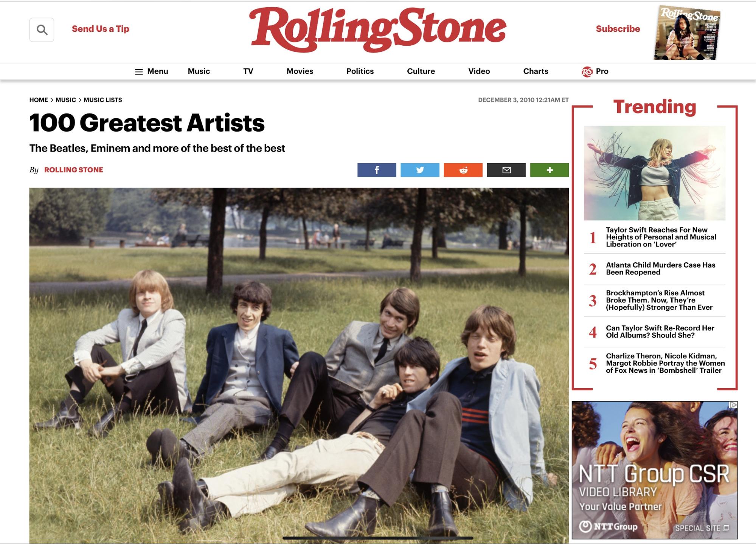
Task: Open Atlanta Child Murders trending story
Action: [x=660, y=268]
